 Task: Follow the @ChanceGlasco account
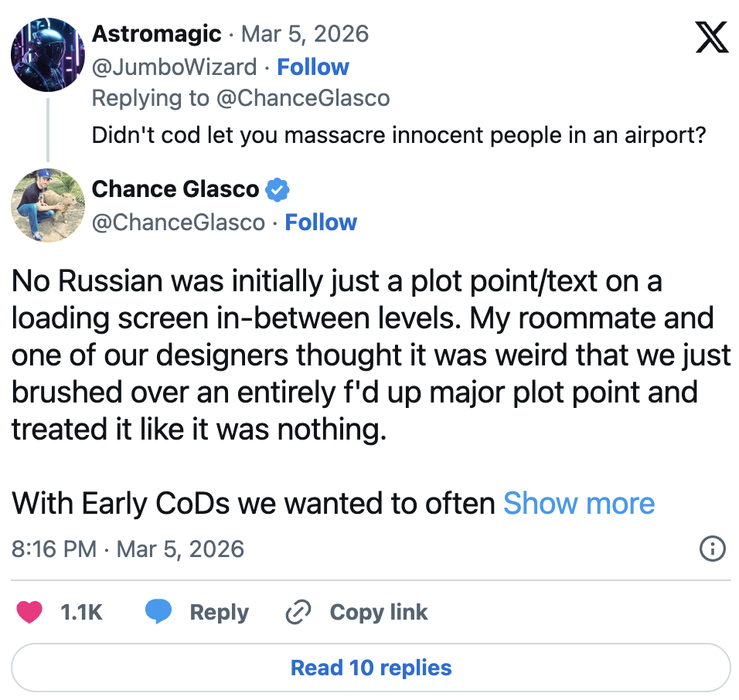point(321,223)
